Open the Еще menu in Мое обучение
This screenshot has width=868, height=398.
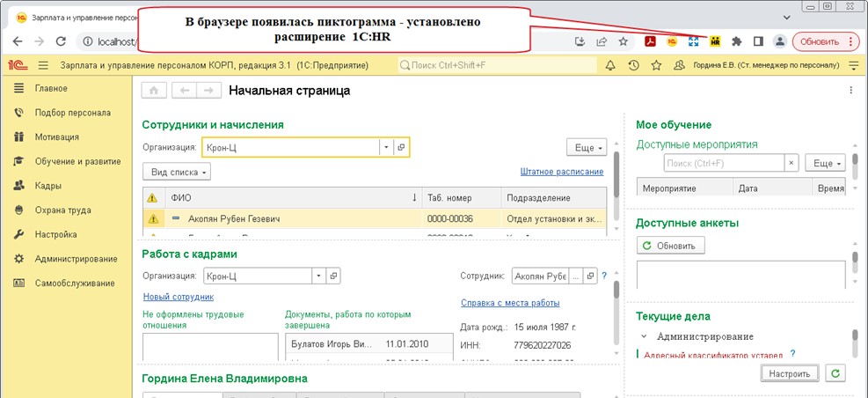click(x=826, y=164)
